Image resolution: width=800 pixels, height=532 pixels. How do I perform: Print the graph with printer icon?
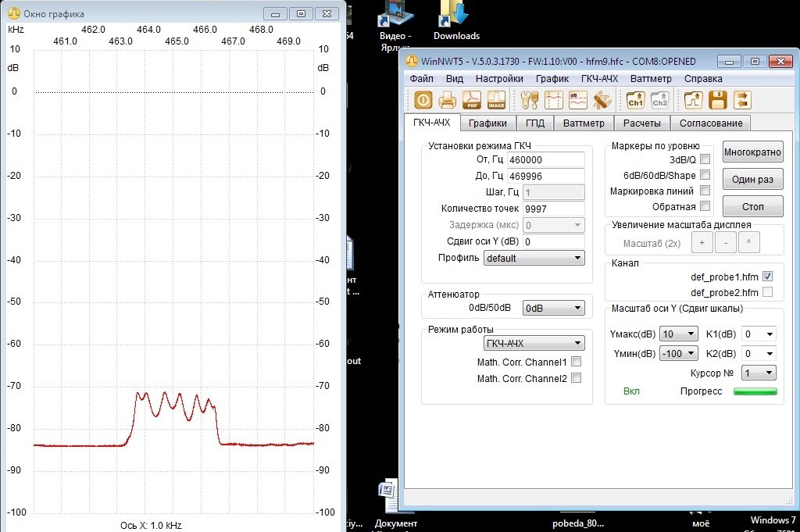447,100
